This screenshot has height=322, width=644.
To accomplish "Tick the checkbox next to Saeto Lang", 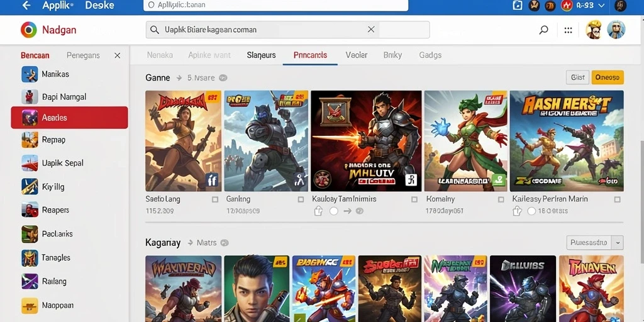I will click(x=215, y=199).
